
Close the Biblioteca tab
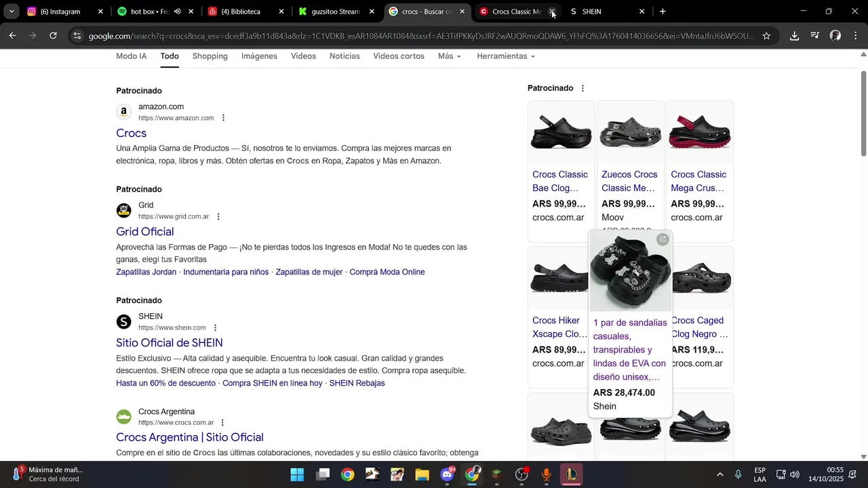click(281, 12)
